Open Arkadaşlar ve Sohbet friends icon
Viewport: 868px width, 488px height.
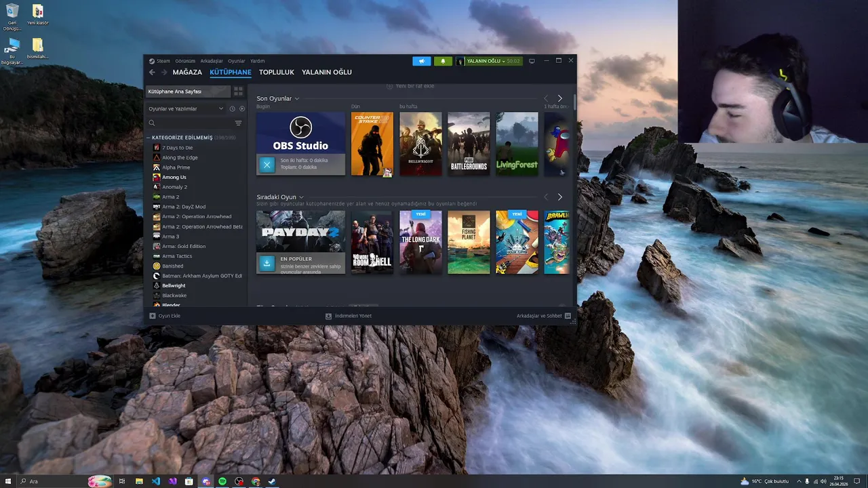[568, 316]
